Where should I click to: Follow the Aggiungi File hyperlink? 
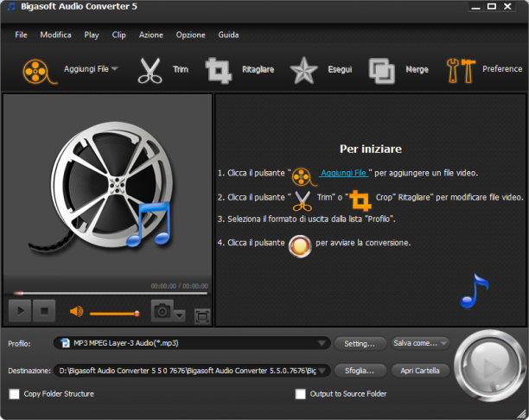(x=343, y=173)
